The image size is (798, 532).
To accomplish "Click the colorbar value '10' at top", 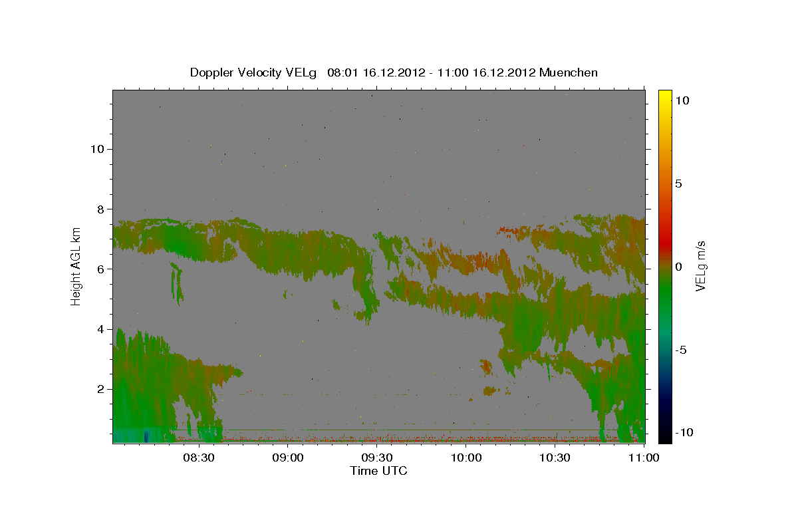I will [x=682, y=100].
